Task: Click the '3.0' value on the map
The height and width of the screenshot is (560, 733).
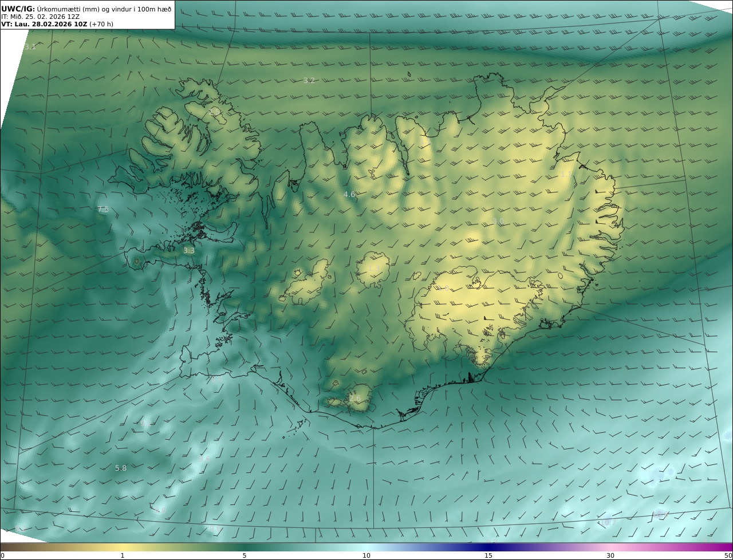Action: coord(498,221)
